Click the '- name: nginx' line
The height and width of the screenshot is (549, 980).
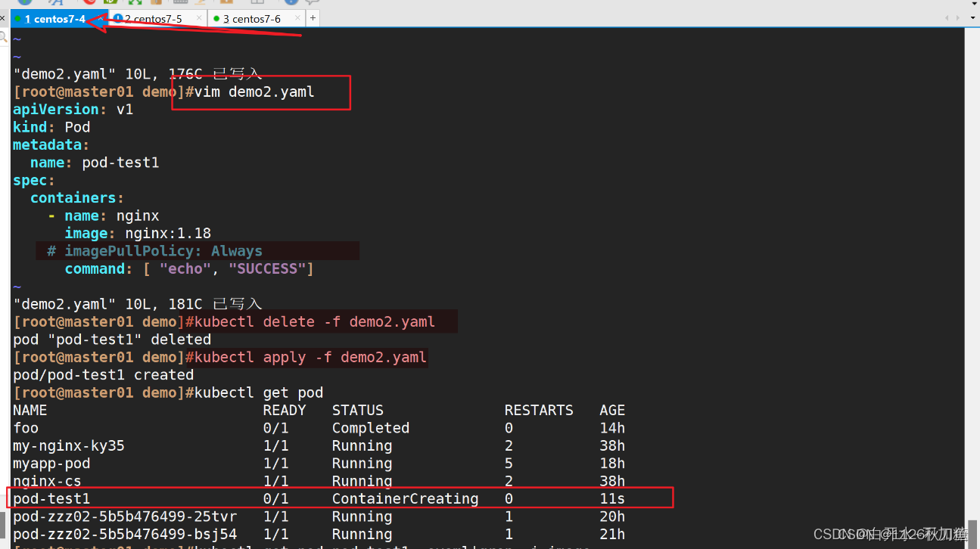(x=104, y=216)
